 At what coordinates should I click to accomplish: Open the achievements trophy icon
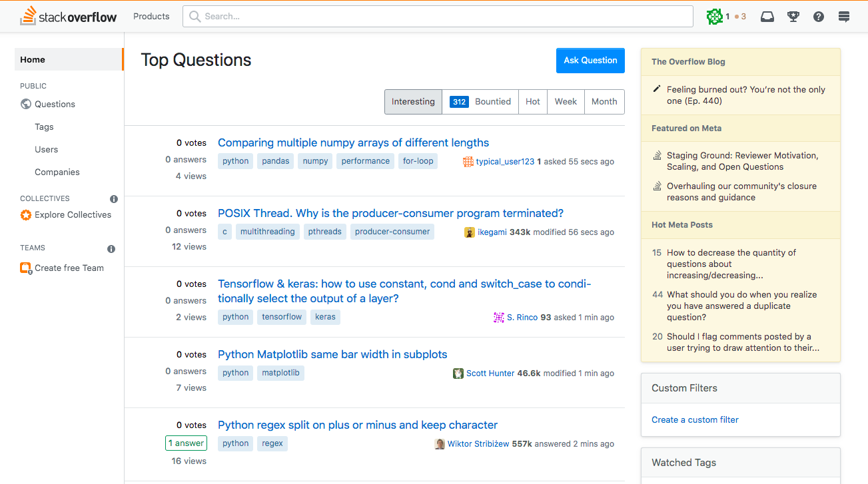coord(793,17)
